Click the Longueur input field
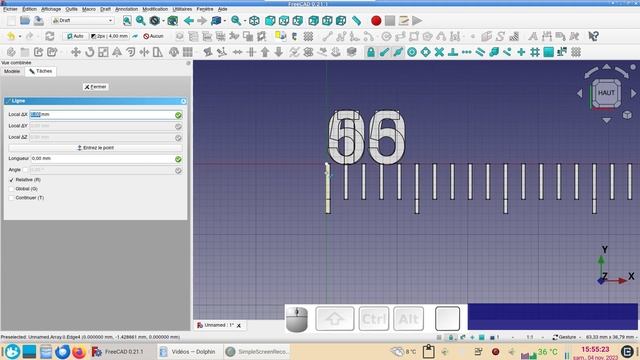Viewport: 640px width, 360px height. coord(102,158)
